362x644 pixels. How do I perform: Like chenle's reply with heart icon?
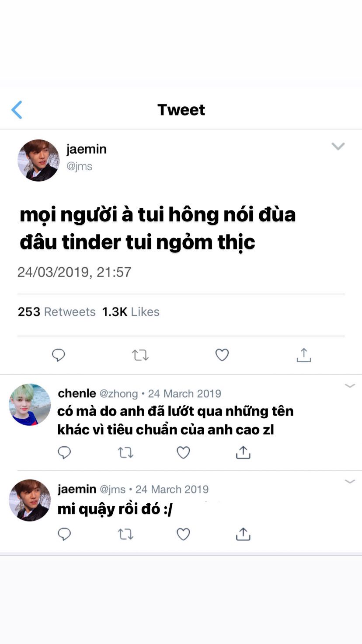(183, 452)
